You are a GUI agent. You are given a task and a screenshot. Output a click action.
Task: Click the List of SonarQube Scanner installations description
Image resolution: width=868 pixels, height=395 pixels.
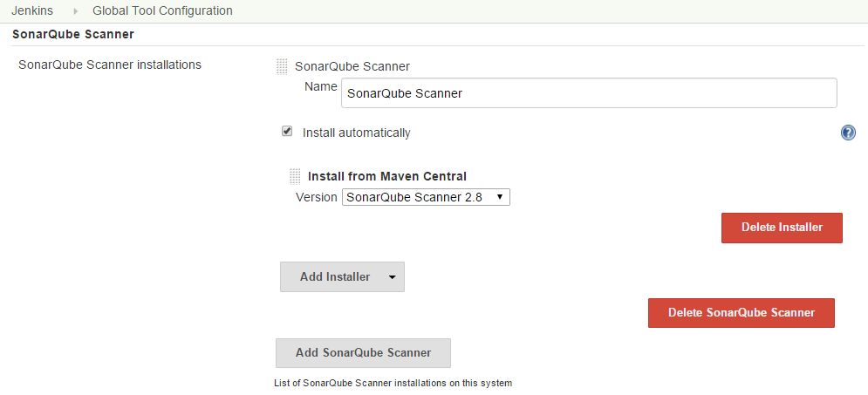coord(393,383)
